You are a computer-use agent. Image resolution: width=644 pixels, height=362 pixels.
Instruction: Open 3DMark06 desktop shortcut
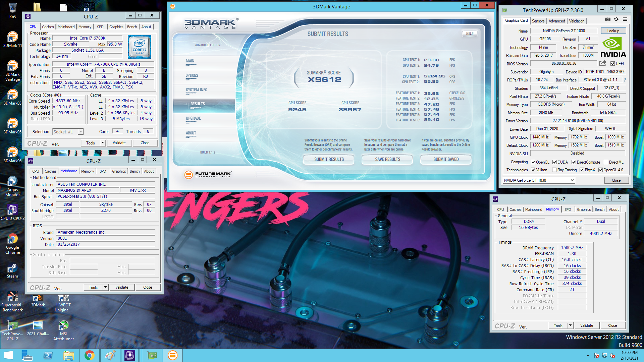tap(12, 155)
